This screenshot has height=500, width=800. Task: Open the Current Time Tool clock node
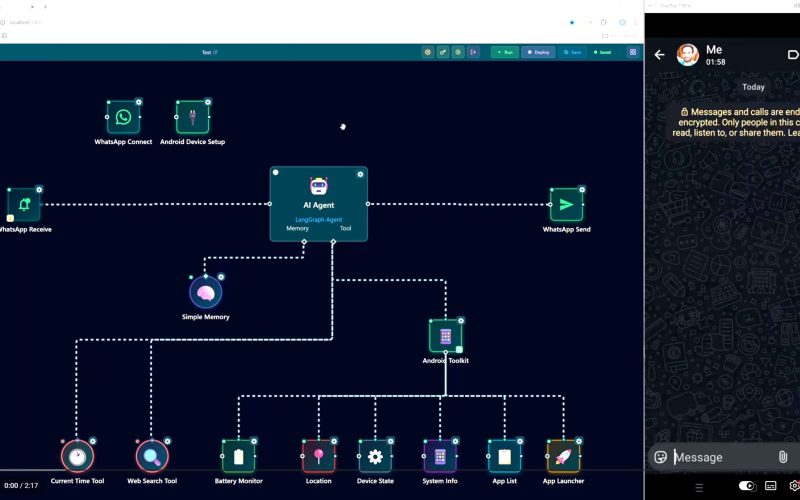(77, 457)
